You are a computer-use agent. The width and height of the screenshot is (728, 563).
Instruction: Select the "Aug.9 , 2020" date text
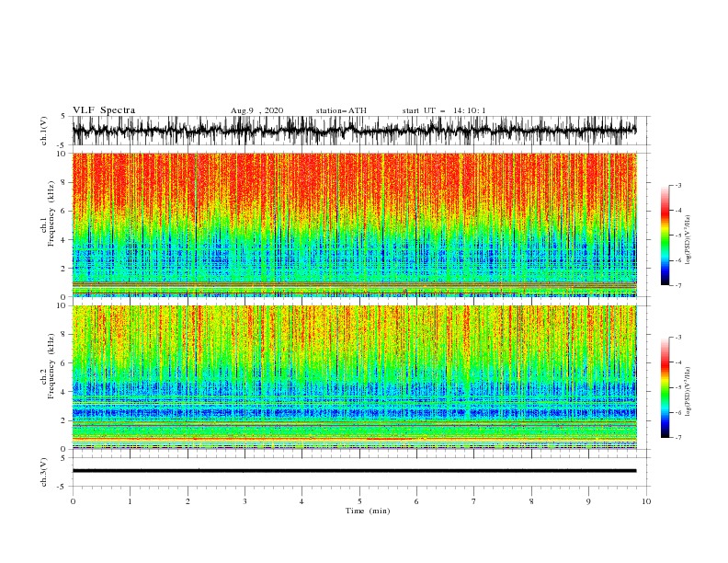coord(256,110)
